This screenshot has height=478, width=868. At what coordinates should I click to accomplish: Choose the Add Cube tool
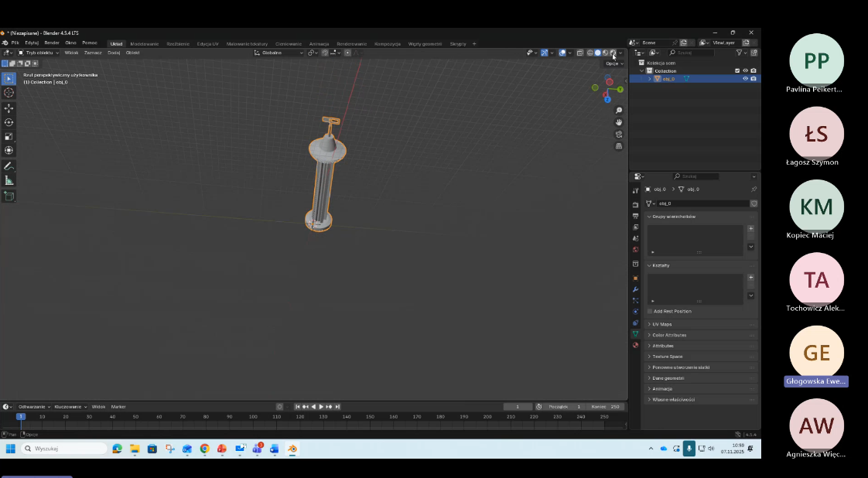point(9,196)
